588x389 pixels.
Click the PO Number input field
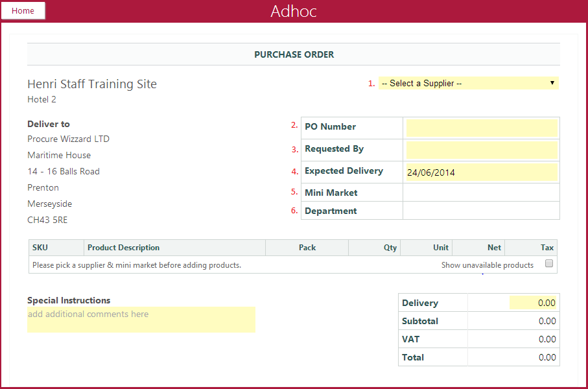[482, 128]
